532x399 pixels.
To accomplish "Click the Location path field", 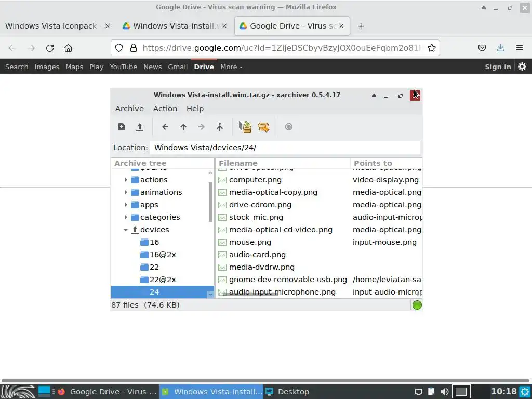I will 285,148.
